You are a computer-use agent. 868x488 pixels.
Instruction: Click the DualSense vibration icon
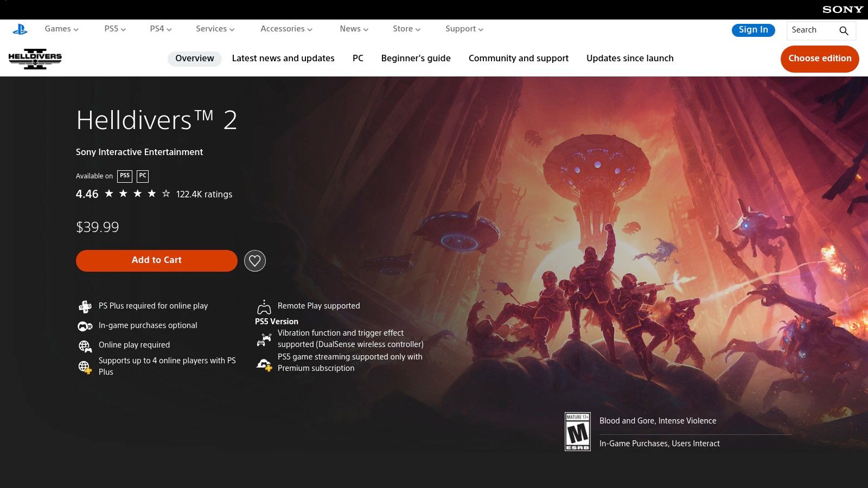pyautogui.click(x=264, y=339)
